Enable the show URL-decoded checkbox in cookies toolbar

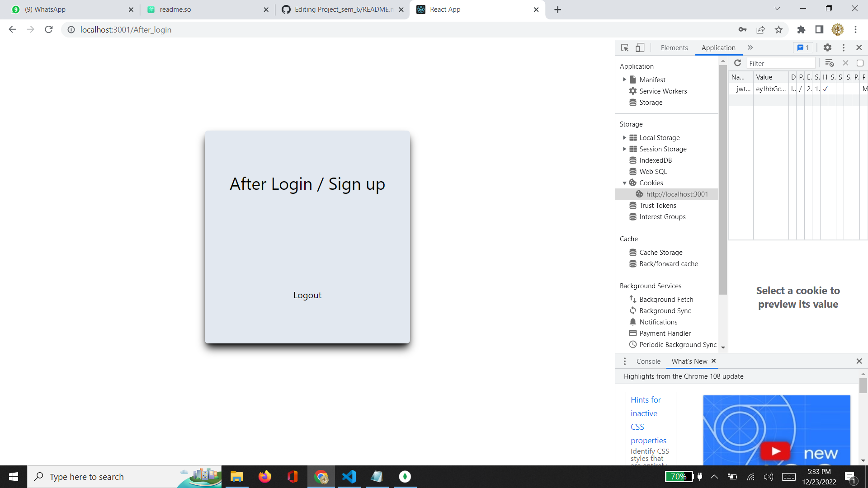(x=860, y=63)
